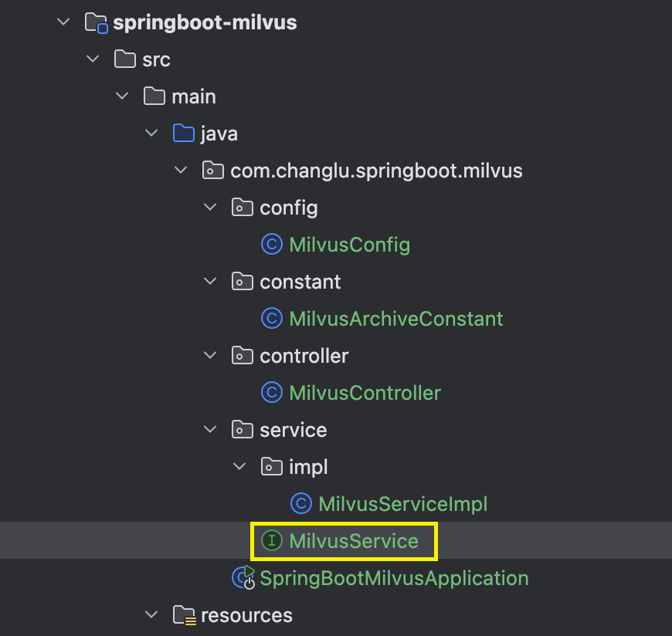Collapse the config package chevron

tap(210, 208)
